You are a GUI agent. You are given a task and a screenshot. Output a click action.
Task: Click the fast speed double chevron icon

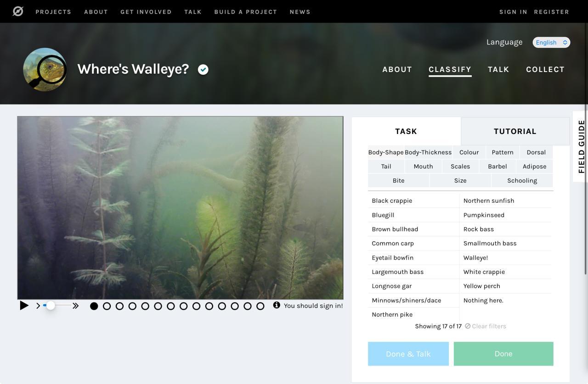[x=75, y=306]
